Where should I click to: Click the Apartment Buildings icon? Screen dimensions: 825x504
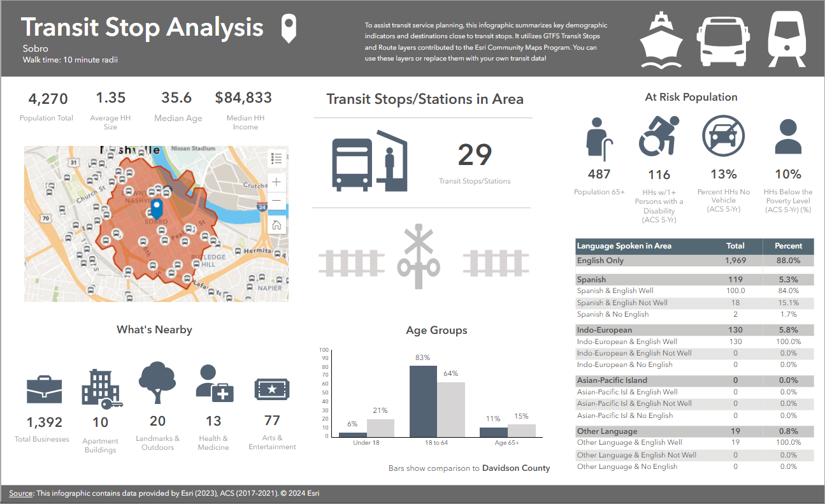[x=100, y=389]
